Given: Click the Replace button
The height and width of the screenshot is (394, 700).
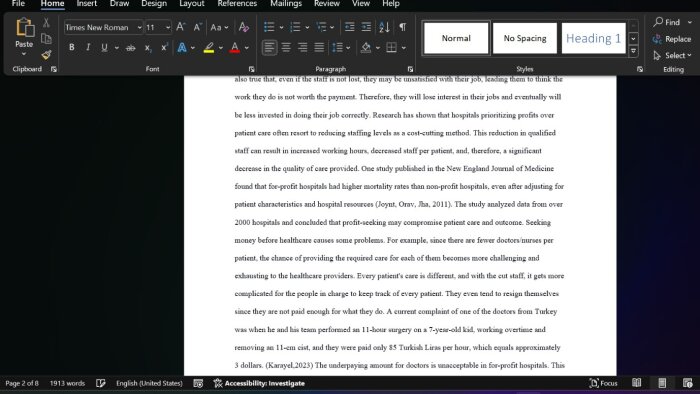Looking at the screenshot, I should [x=672, y=39].
